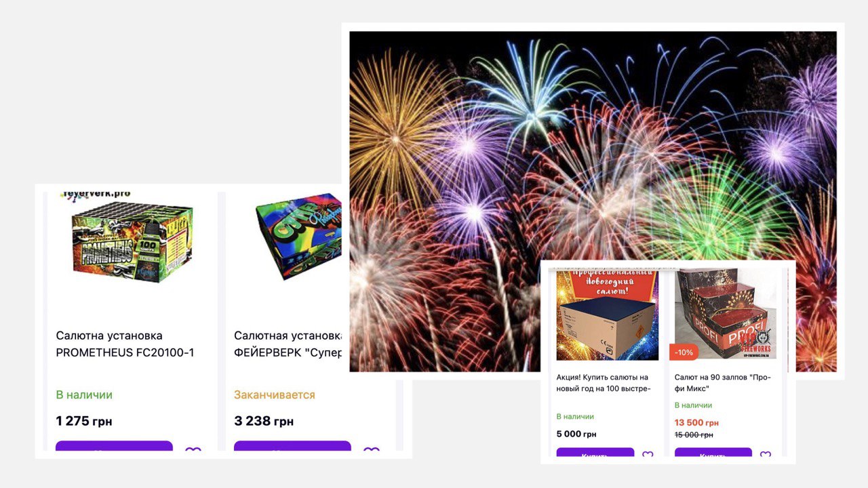Screen dimensions: 868x488
Task: Open Салютна установка PROMETHEUS FC20100-1 title link
Action: 125,344
